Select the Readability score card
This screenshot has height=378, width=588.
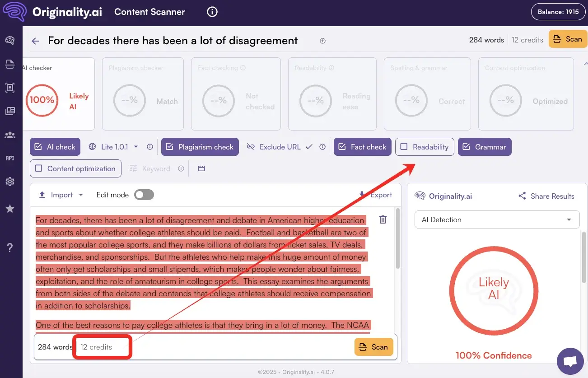click(x=332, y=94)
